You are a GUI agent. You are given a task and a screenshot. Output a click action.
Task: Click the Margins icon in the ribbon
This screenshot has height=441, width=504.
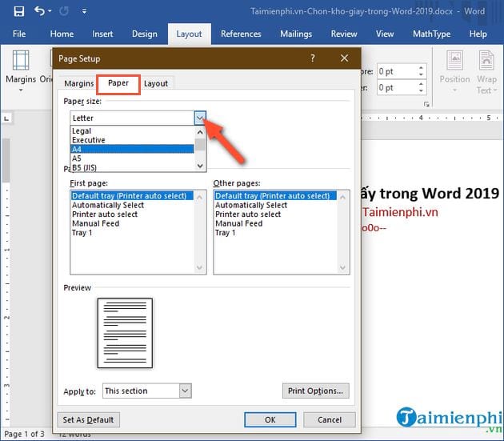click(21, 60)
